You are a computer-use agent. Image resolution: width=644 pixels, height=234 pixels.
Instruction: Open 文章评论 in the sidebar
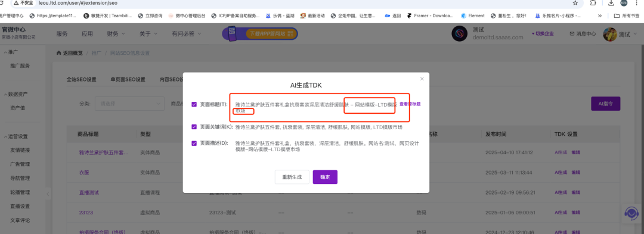coord(20,220)
